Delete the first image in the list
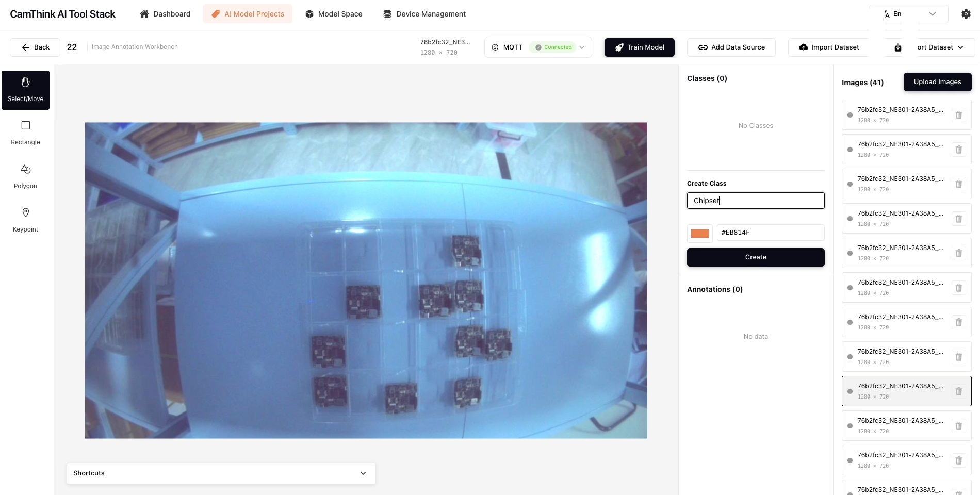The width and height of the screenshot is (980, 495). pos(958,115)
